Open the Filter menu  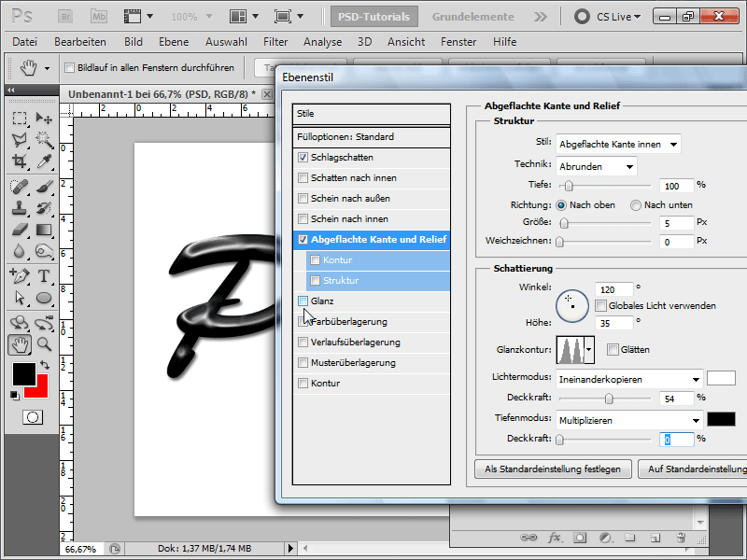pos(275,42)
